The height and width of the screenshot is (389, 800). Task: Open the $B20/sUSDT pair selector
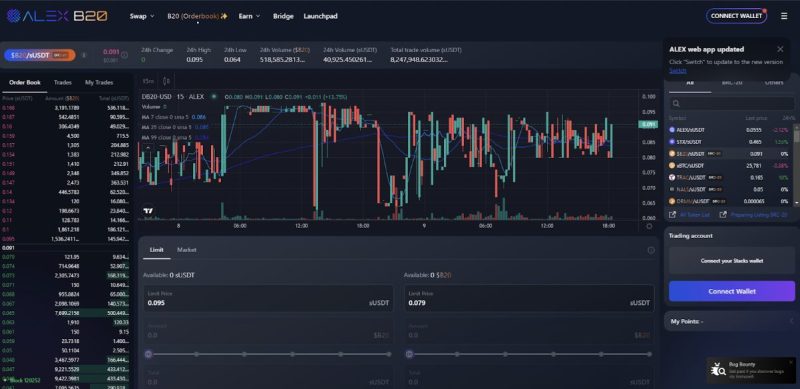pyautogui.click(x=40, y=55)
